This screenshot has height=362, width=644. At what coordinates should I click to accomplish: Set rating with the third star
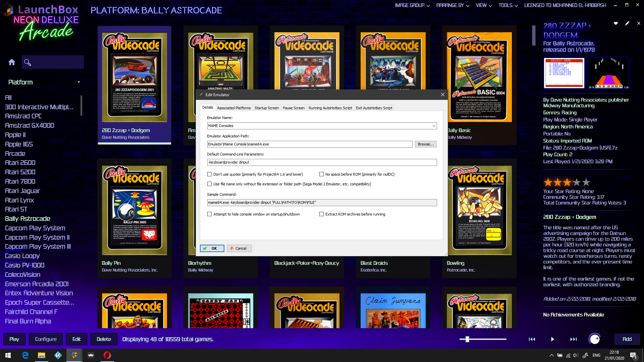(567, 182)
